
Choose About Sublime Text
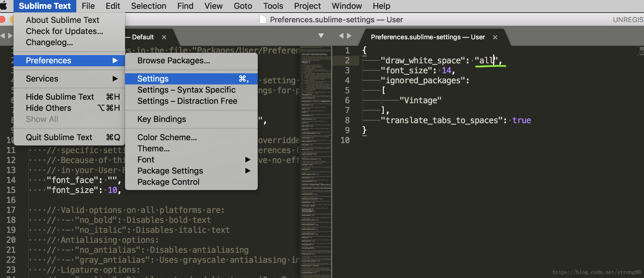point(69,20)
